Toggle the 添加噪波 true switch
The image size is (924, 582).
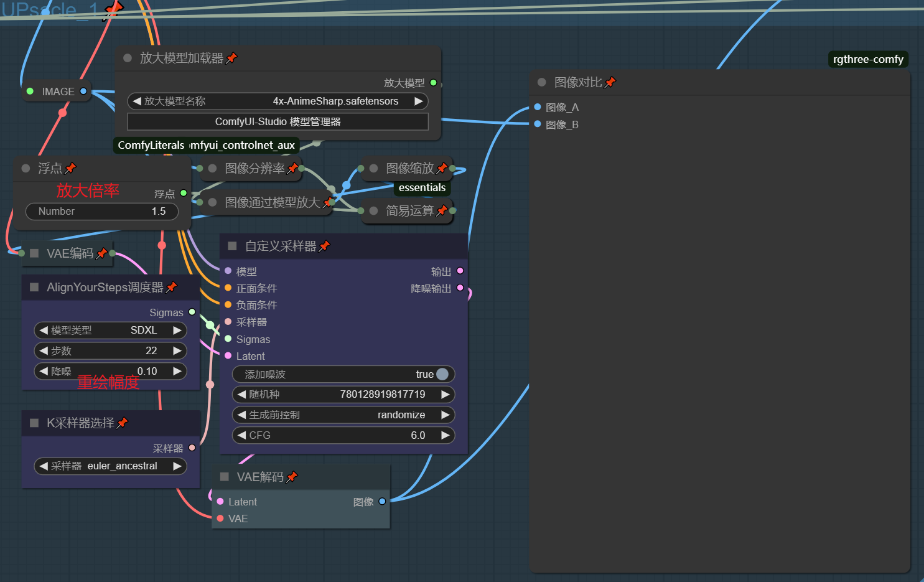(x=442, y=374)
